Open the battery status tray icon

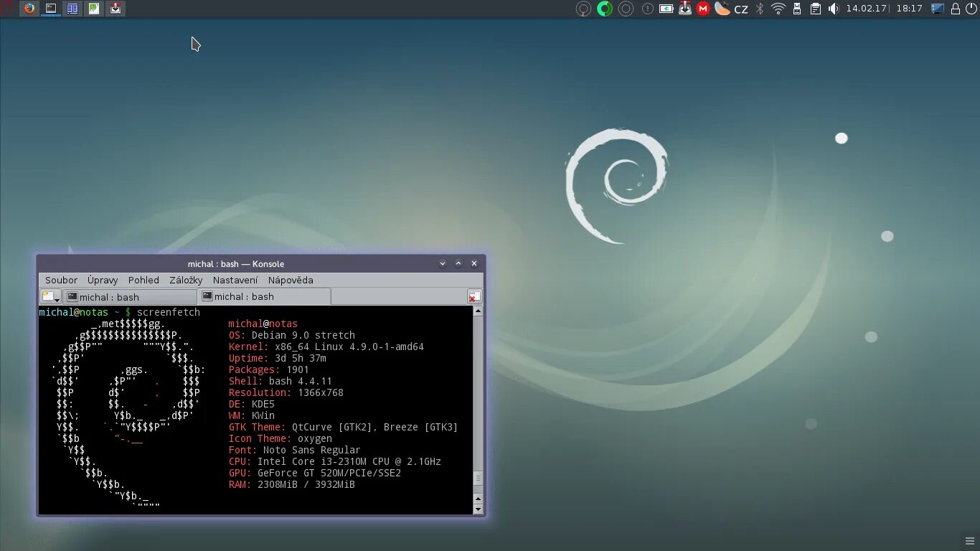(666, 9)
